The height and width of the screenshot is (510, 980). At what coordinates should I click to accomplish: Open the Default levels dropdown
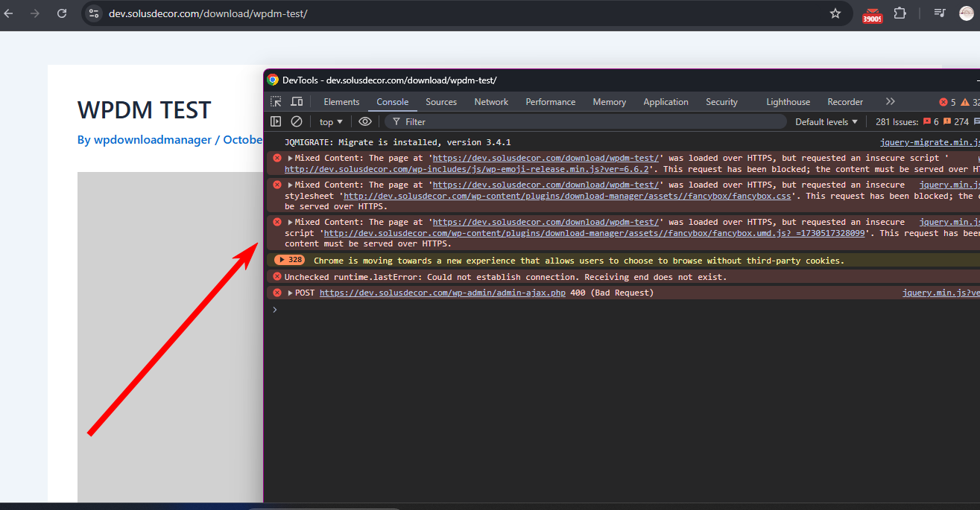tap(826, 121)
